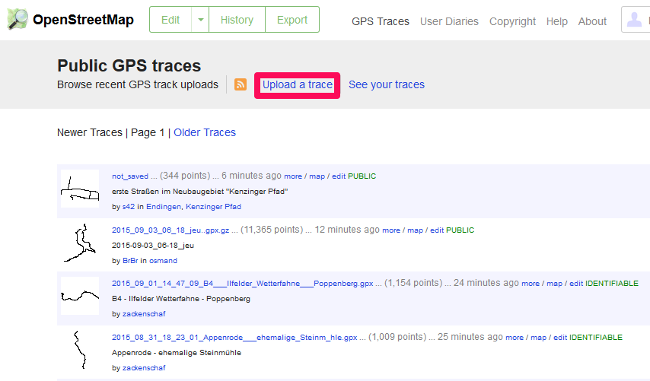Click the PUBLIC label on the 11,365 points trace
650x381 pixels.
tap(460, 230)
